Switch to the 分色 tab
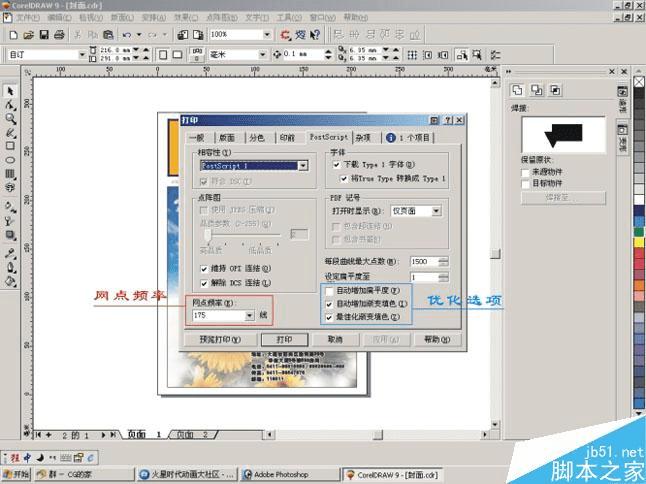Image resolution: width=646 pixels, height=484 pixels. (257, 138)
